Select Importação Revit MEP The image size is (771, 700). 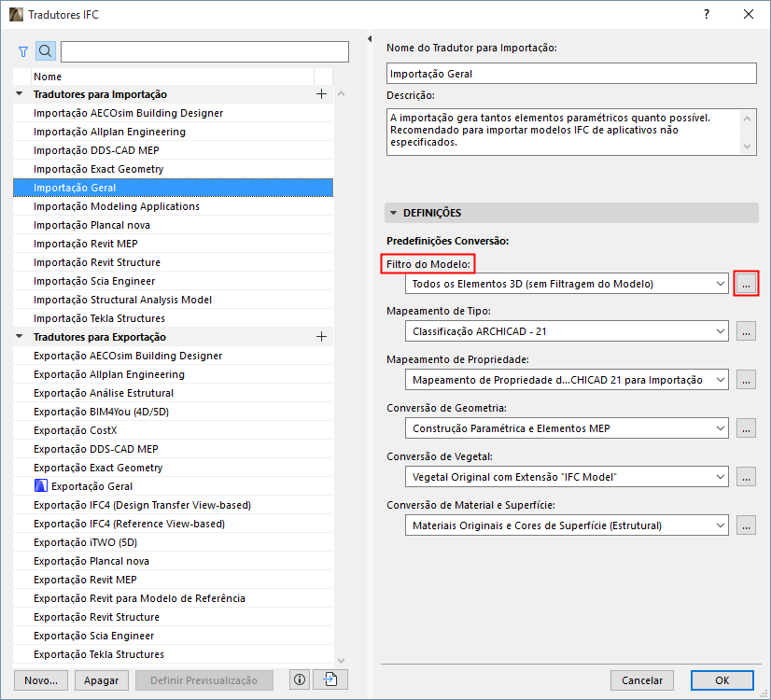point(173,244)
